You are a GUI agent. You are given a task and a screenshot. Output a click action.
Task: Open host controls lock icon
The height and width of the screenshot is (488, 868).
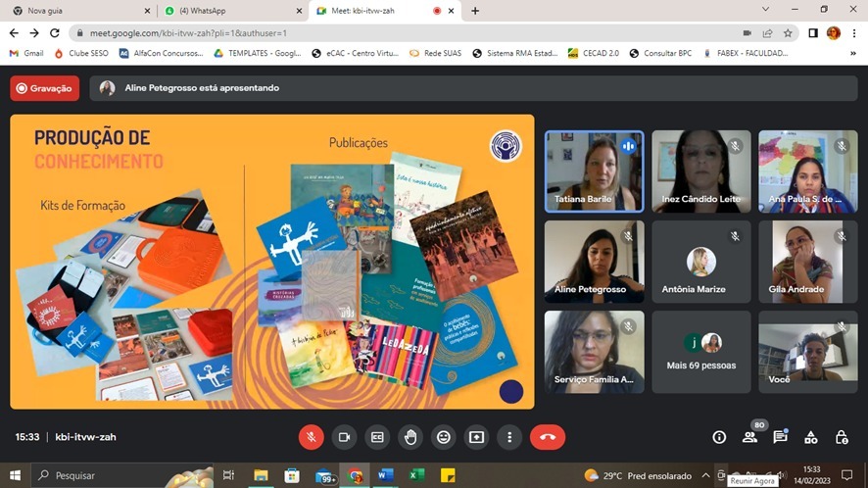[842, 437]
